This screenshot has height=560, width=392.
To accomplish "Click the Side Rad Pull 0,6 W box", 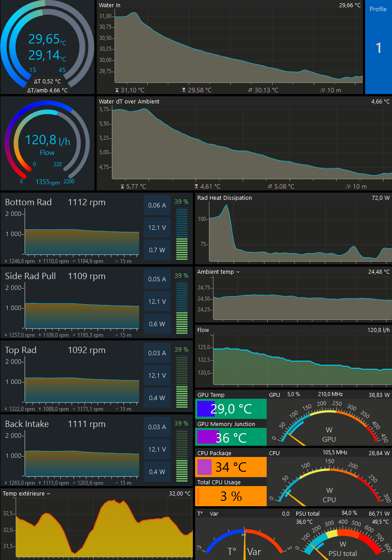I will pyautogui.click(x=157, y=324).
